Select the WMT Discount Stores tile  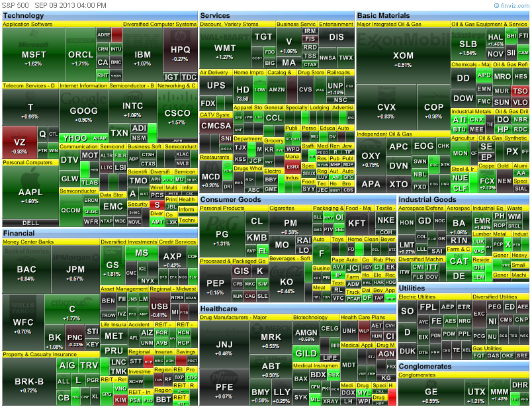pos(224,48)
